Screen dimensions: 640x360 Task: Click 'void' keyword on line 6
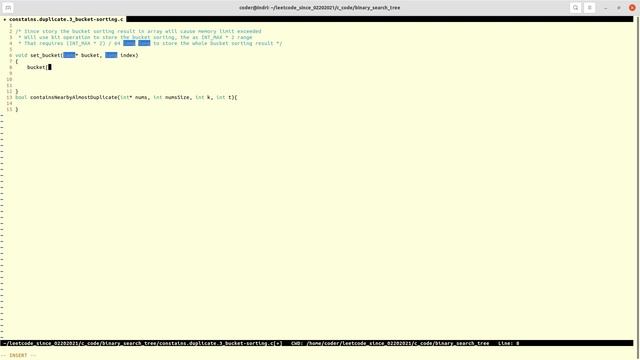pyautogui.click(x=21, y=55)
